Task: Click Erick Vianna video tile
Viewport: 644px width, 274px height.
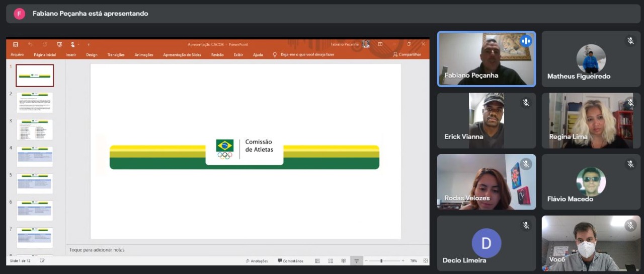Action: click(x=487, y=120)
